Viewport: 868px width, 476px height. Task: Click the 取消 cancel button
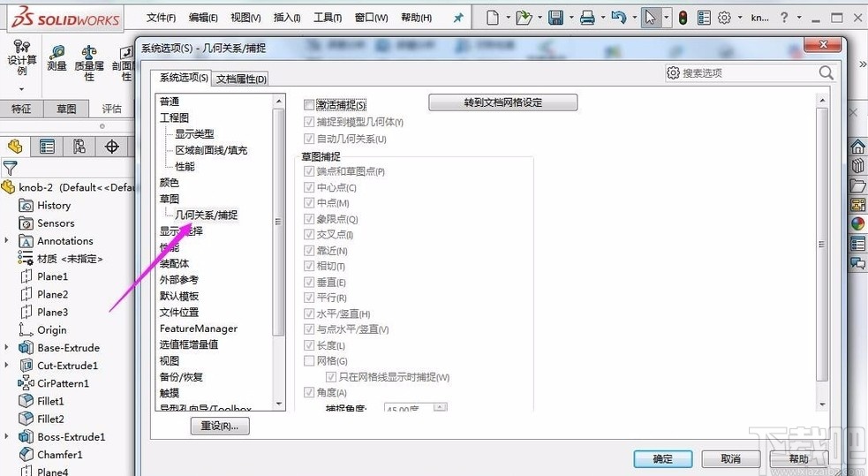[x=731, y=459]
